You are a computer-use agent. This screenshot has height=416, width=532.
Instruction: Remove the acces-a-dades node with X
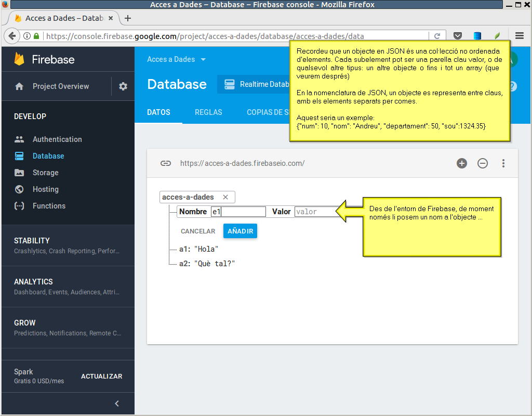(225, 197)
